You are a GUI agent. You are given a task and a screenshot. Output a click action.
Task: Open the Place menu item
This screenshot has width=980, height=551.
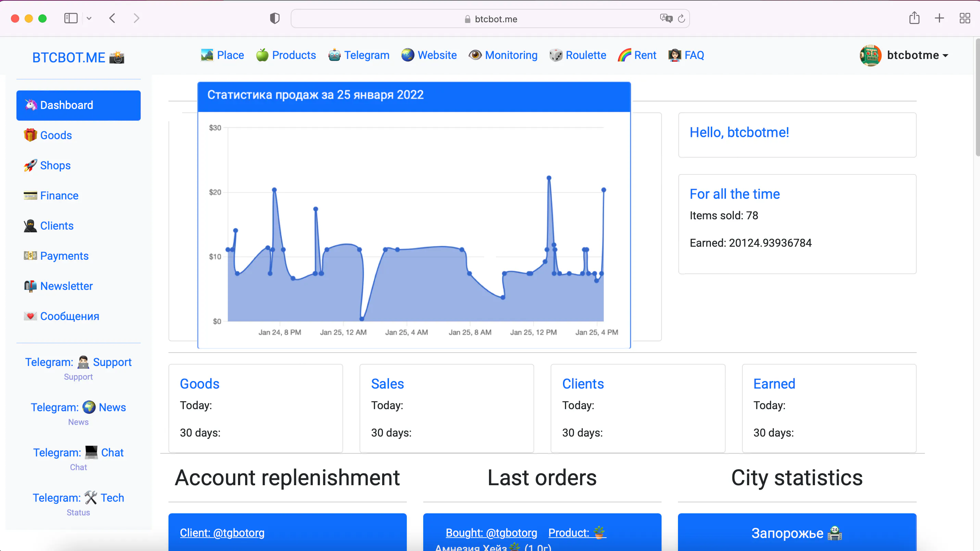222,55
